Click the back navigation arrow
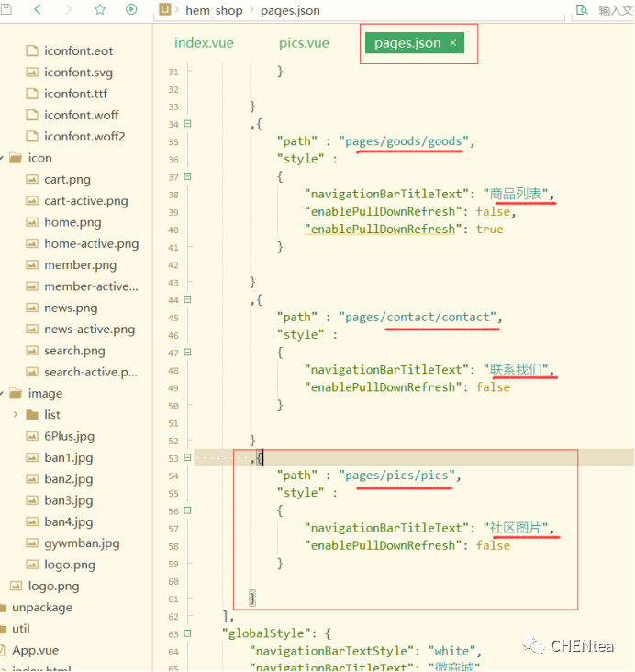The image size is (635, 672). click(x=38, y=9)
